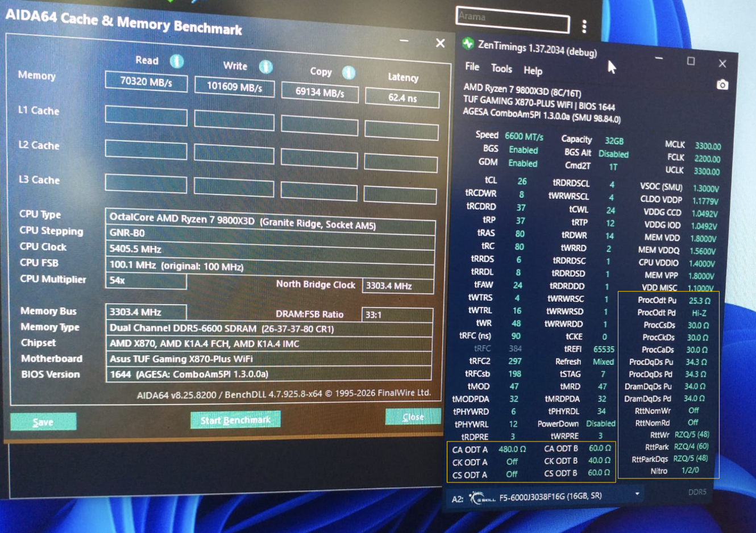The height and width of the screenshot is (533, 756).
Task: Click the TUF GAMING X870-PLUS WIFI line
Action: click(539, 103)
